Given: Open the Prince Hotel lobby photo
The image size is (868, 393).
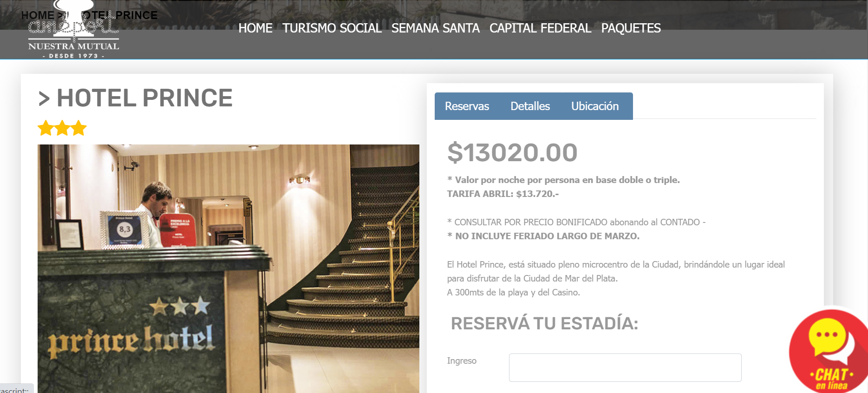Looking at the screenshot, I should (x=228, y=269).
